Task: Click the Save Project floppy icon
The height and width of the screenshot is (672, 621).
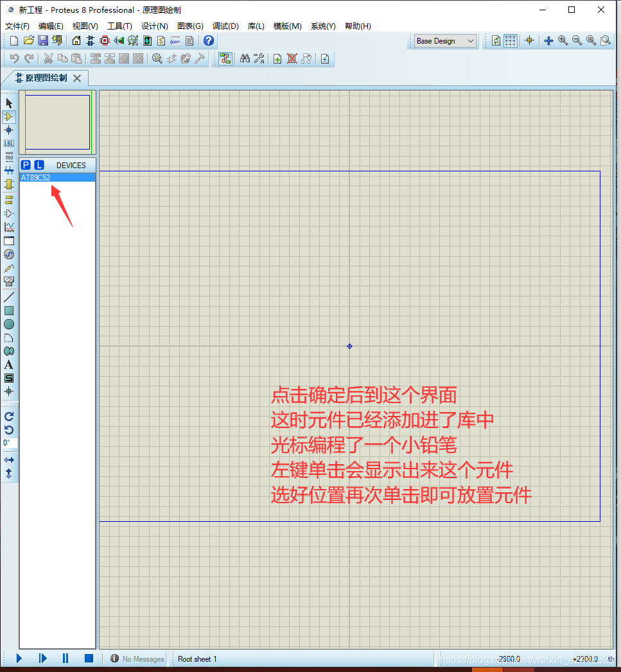Action: tap(43, 40)
